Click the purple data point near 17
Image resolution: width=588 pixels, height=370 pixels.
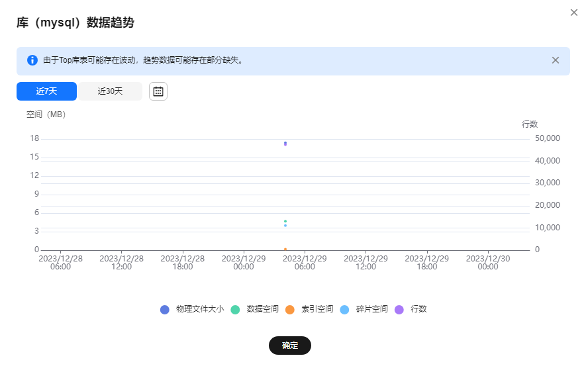click(x=285, y=144)
